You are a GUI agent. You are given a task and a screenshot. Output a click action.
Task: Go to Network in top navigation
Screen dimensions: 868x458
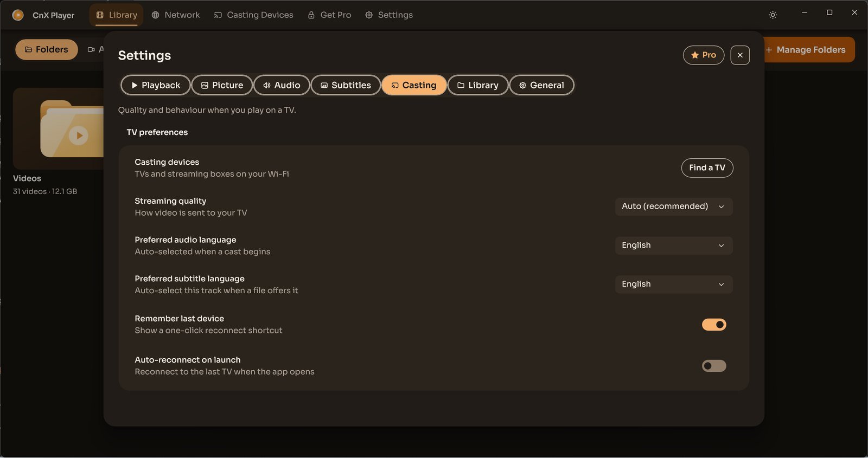click(x=176, y=15)
